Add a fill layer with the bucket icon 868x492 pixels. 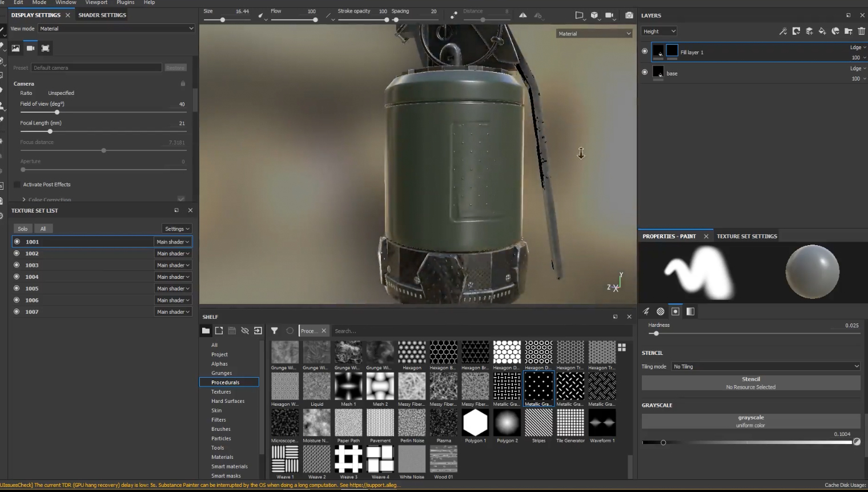(822, 31)
